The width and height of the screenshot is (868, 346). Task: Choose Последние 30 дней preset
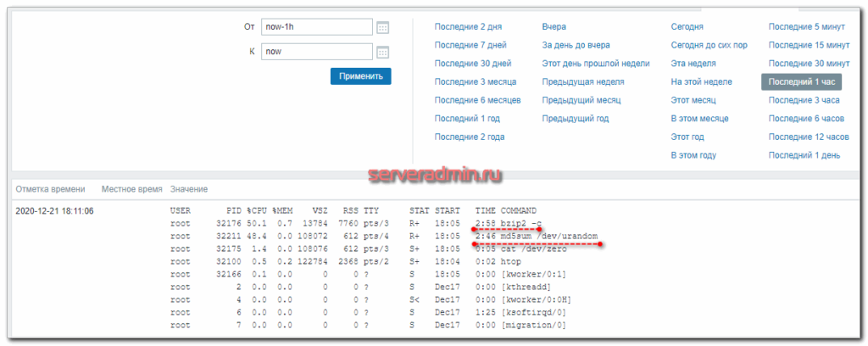472,64
